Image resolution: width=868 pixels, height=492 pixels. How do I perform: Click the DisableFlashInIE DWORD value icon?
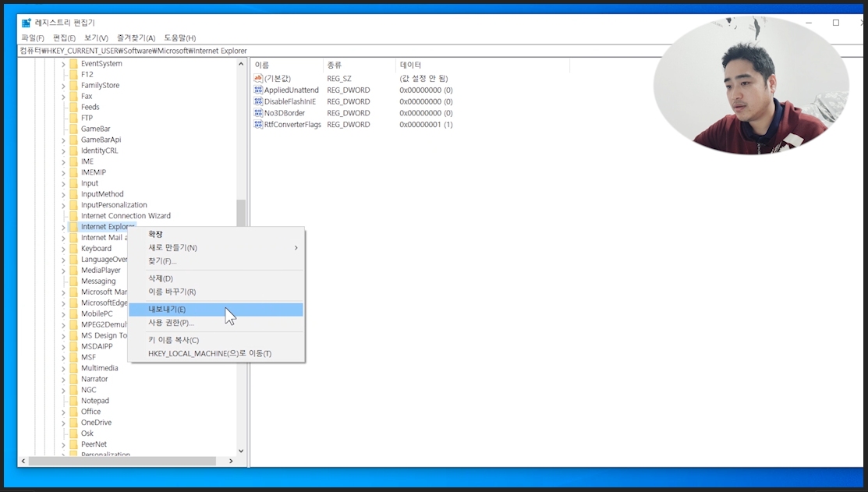tap(258, 101)
